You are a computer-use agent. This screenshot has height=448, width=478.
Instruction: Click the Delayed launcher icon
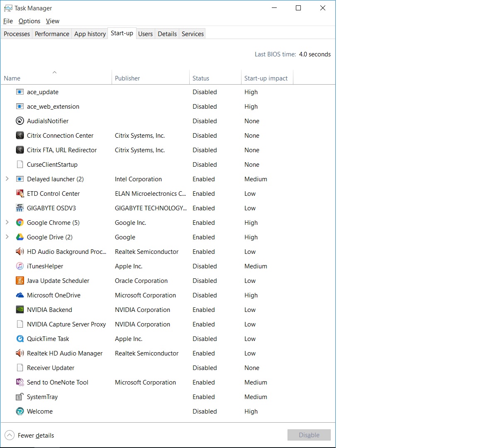(20, 179)
